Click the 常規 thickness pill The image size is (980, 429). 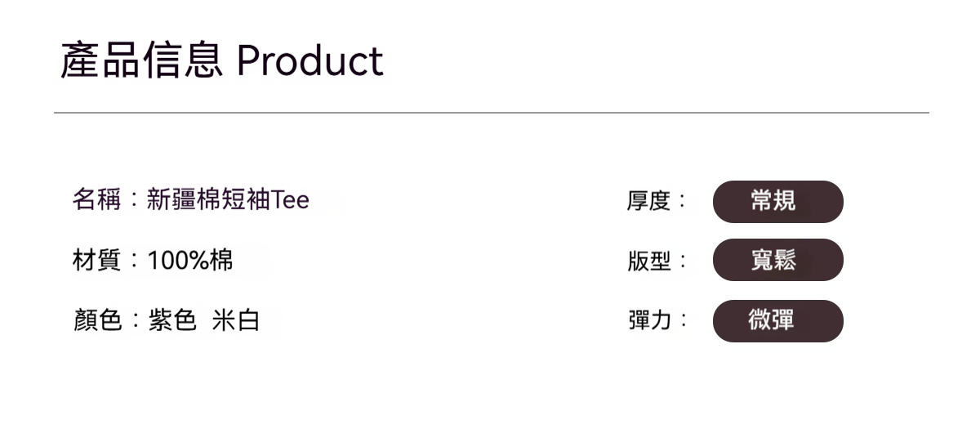[777, 201]
